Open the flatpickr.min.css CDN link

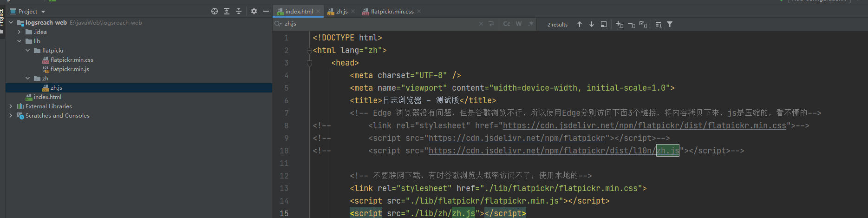(645, 126)
